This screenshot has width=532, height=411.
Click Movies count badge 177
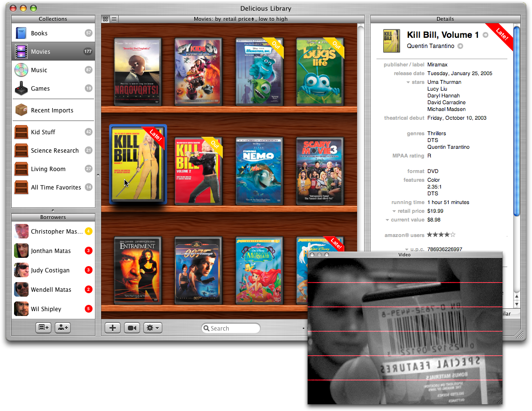88,51
